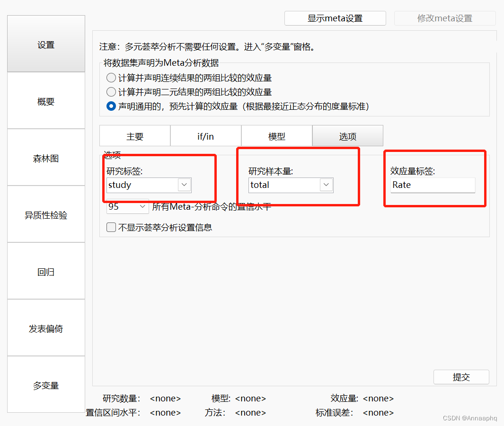Open the 选项 tab
This screenshot has height=426, width=504.
coord(347,136)
